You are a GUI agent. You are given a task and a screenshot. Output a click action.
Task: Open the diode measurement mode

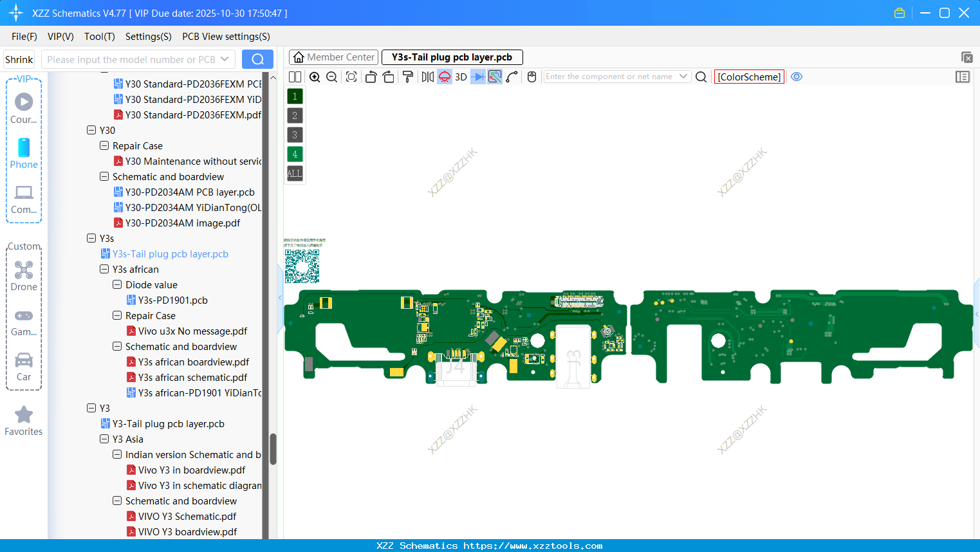coord(477,77)
